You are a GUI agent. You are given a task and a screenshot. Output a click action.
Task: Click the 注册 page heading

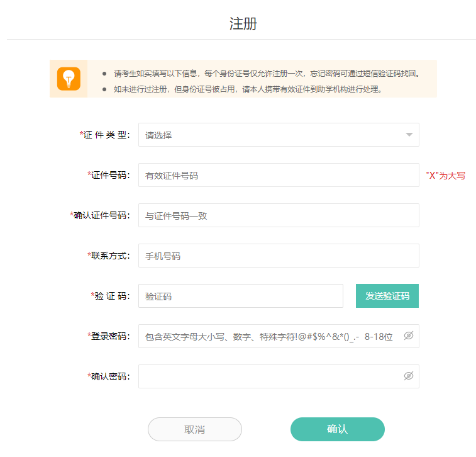(243, 24)
